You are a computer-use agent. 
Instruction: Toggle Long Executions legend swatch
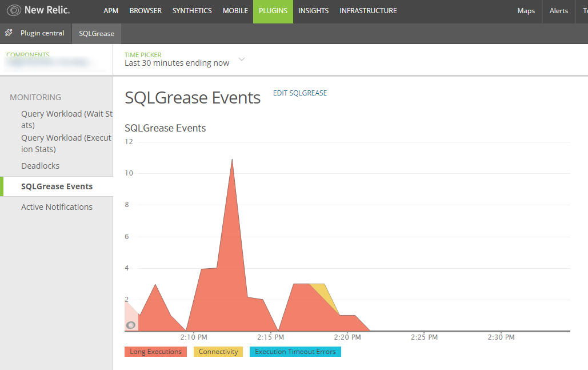pyautogui.click(x=155, y=352)
